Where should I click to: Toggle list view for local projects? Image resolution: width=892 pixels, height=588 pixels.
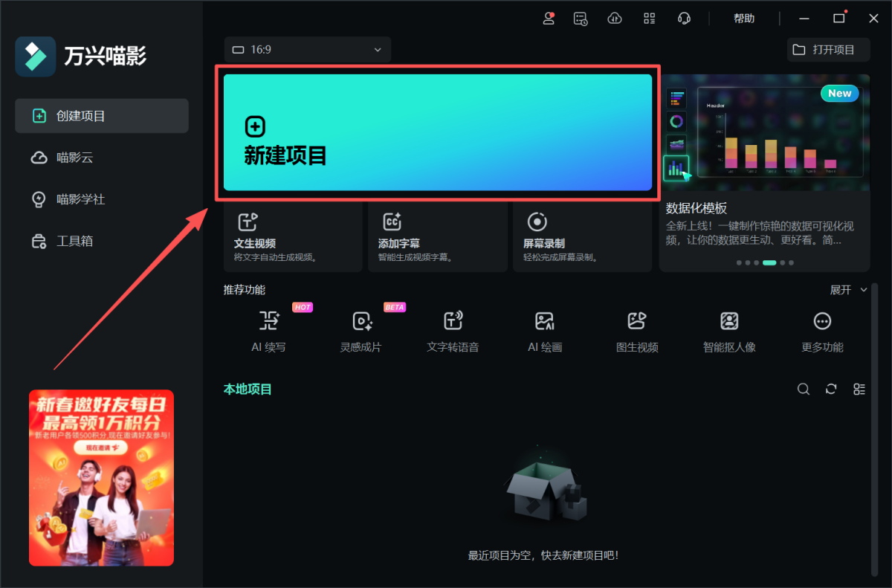coord(859,390)
